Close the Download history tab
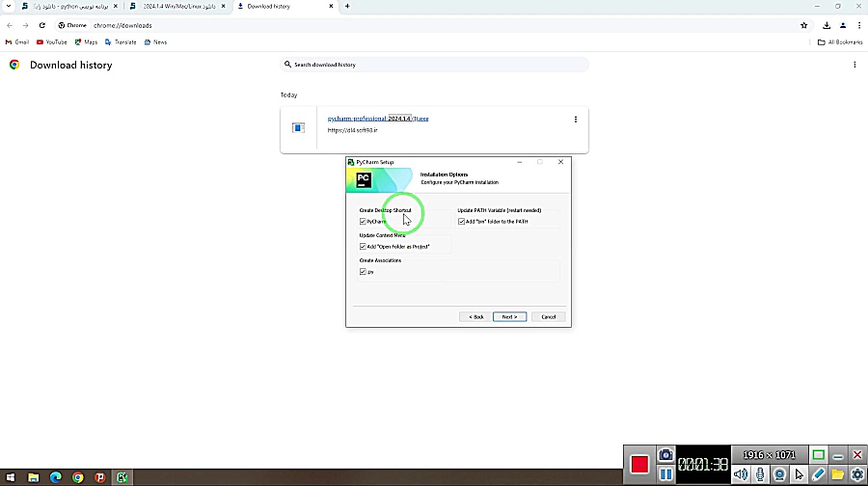Screen dimensions: 868x486 click(331, 6)
